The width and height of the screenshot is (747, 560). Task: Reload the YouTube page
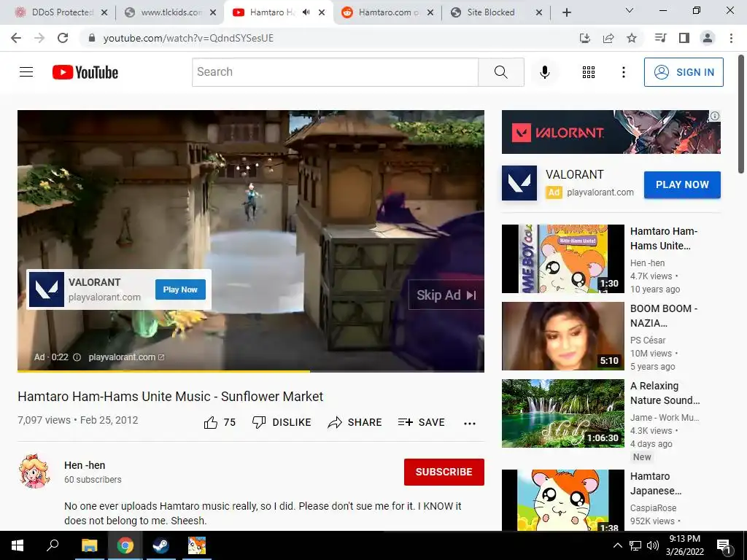pos(63,38)
